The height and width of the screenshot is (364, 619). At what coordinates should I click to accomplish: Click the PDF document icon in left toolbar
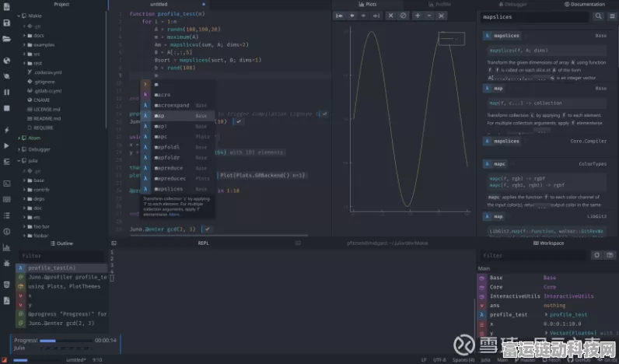point(6,300)
